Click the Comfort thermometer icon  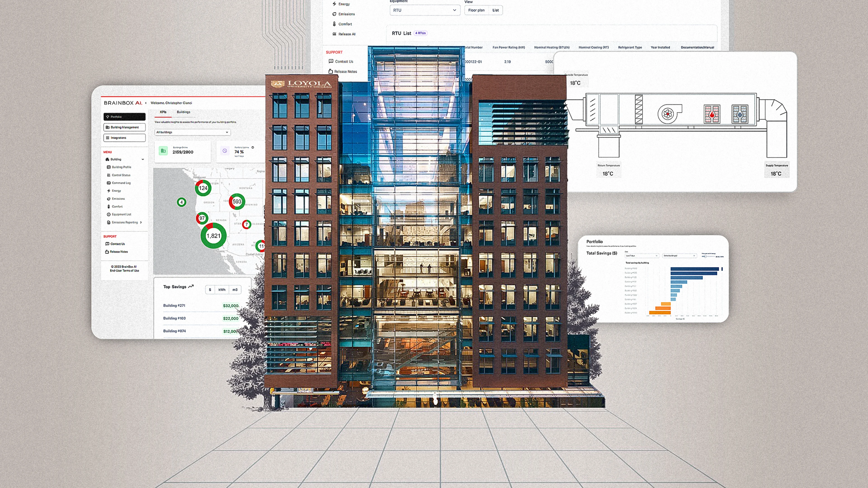point(108,206)
